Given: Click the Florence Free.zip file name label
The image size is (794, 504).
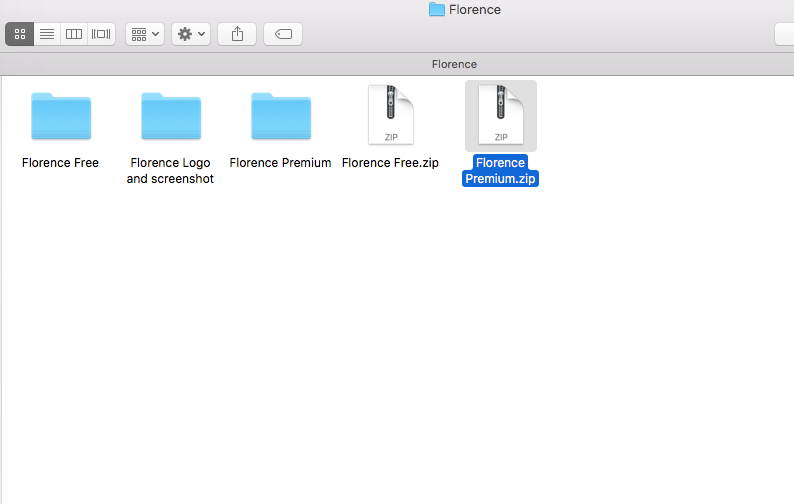Looking at the screenshot, I should tap(390, 163).
